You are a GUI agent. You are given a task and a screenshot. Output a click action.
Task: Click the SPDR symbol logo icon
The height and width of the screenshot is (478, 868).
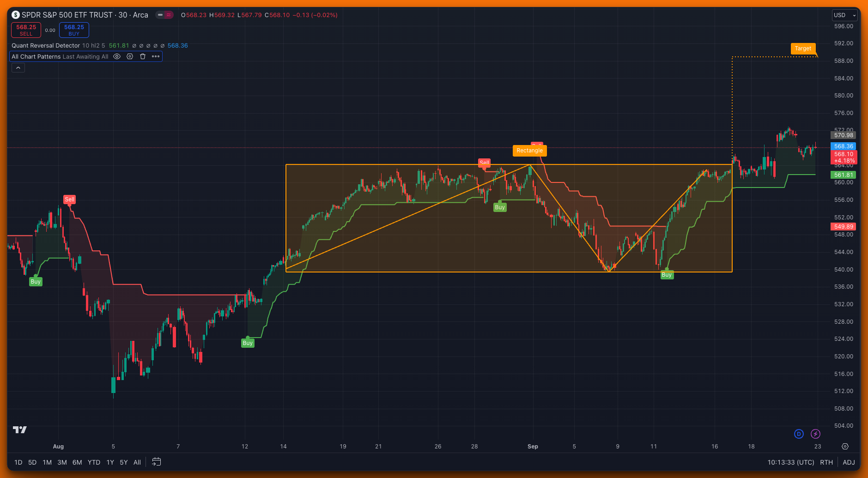[x=16, y=15]
